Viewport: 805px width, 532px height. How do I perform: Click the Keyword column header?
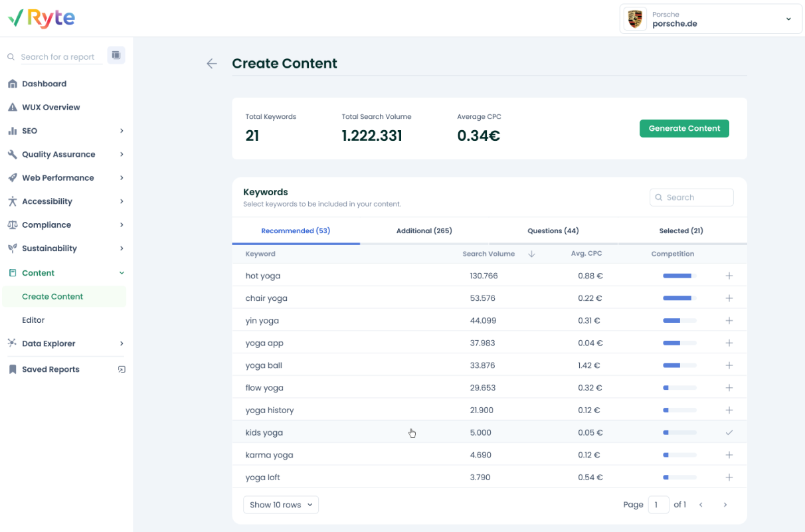click(260, 254)
